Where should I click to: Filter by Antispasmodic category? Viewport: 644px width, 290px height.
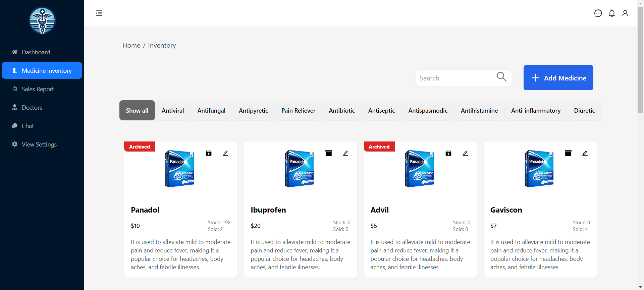click(428, 110)
